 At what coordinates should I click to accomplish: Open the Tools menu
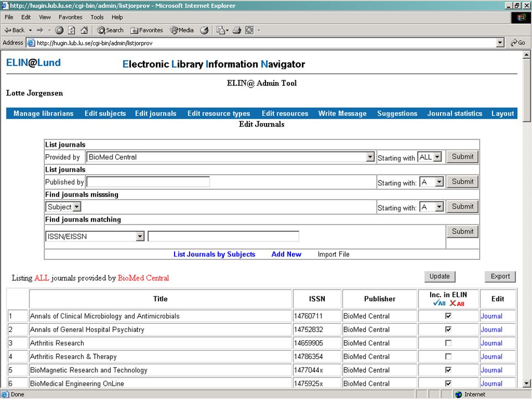(96, 17)
